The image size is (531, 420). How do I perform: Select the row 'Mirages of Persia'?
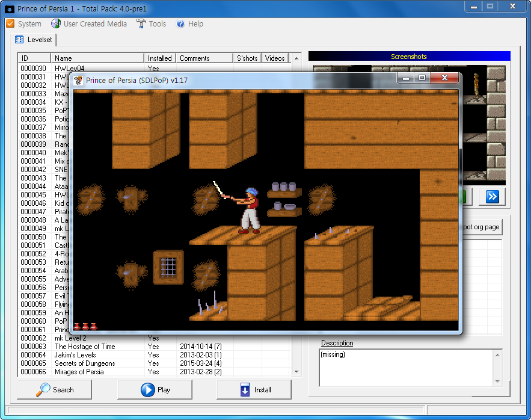[x=154, y=372]
